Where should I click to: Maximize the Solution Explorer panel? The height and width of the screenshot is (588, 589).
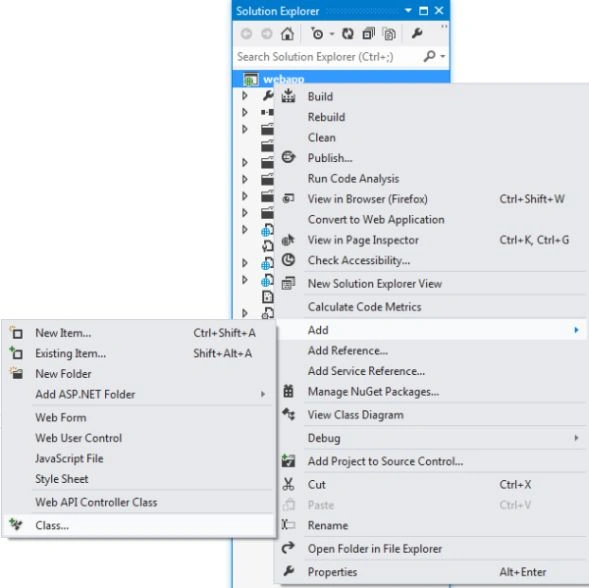tap(423, 11)
